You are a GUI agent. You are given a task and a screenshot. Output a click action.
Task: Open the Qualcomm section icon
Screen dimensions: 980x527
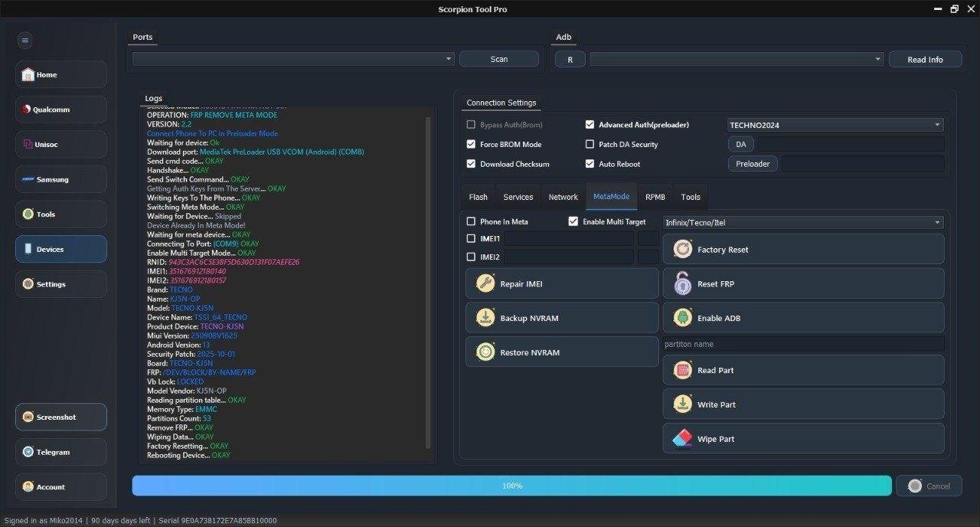click(26, 110)
